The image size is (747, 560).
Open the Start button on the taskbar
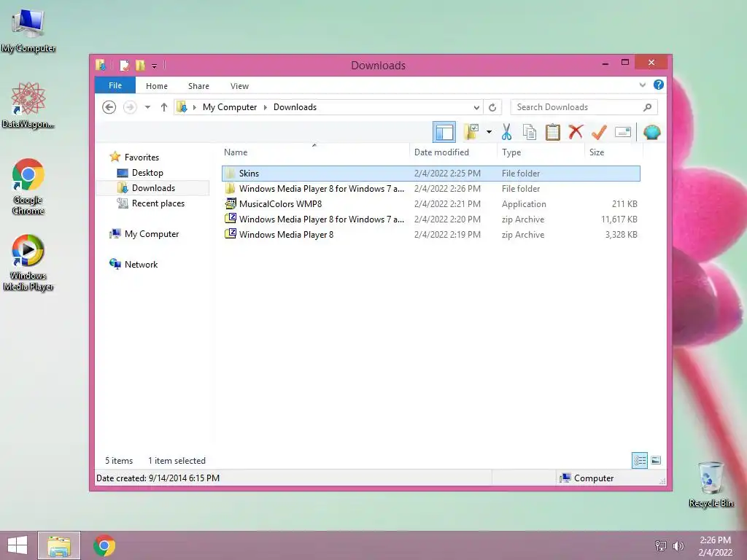(18, 545)
